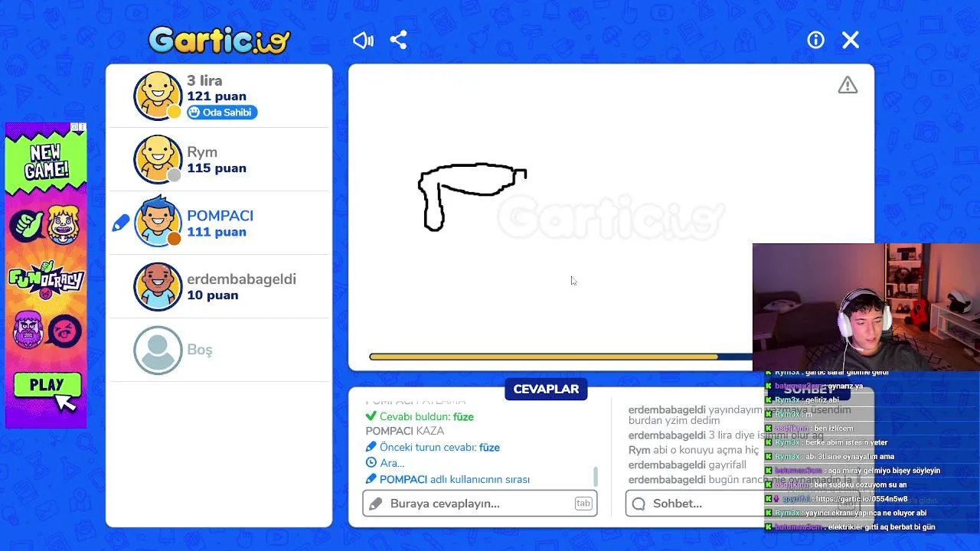The height and width of the screenshot is (551, 980).
Task: Click the thumbs-up character in the ad
Action: pyautogui.click(x=28, y=225)
